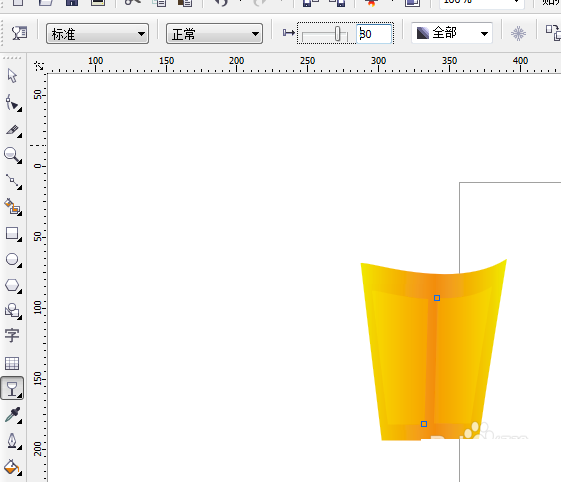Select the Interactive Fill bucket tool
This screenshot has height=482, width=561.
13,467
